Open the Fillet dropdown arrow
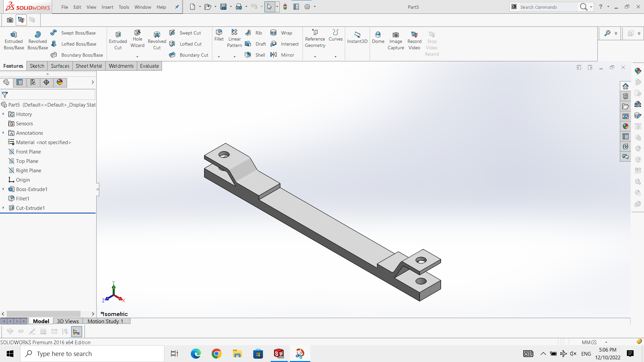644x362 pixels. click(219, 57)
